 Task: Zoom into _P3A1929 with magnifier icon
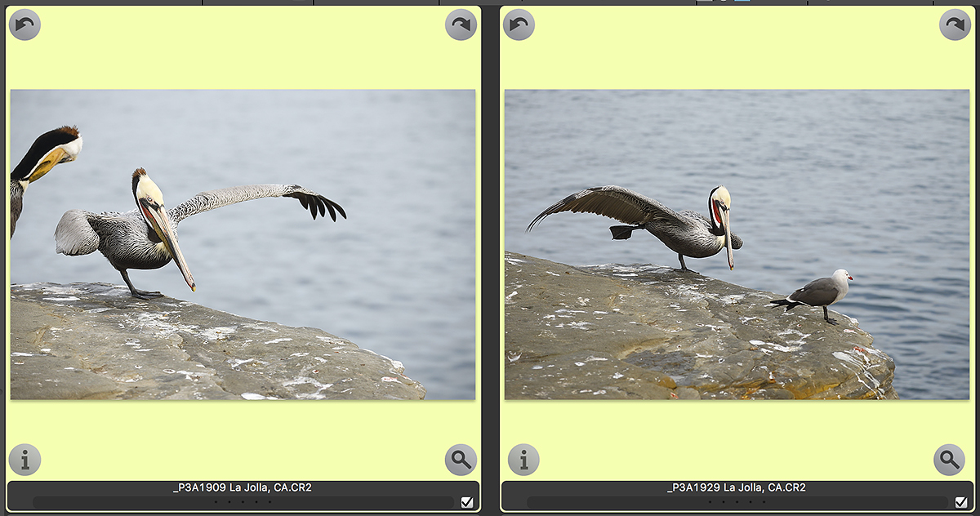pos(949,460)
